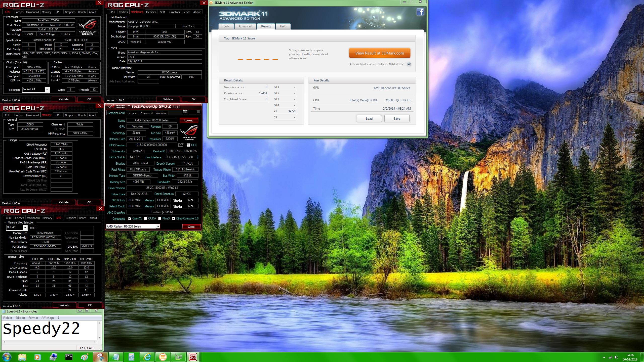Open the GPU-Z hamburger menu icon
644x362 pixels.
198,112
